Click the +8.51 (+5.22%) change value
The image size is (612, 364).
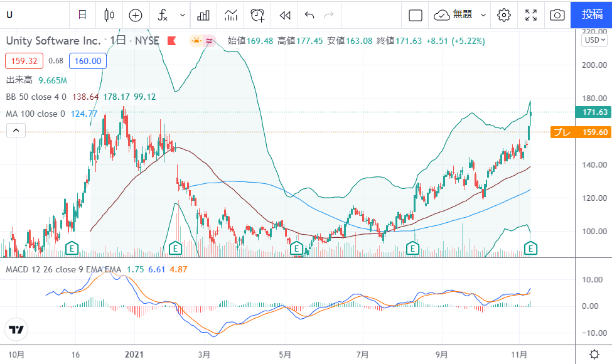coord(456,41)
